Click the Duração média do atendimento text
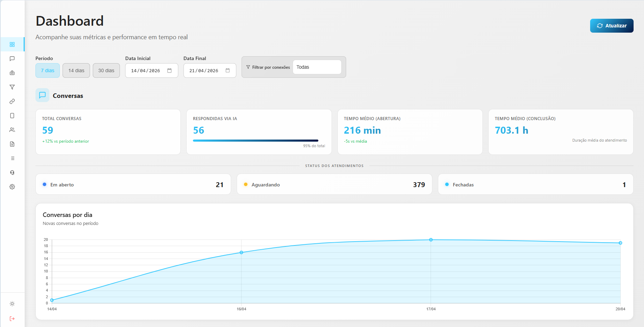Viewport: 644px width, 327px height. click(600, 140)
